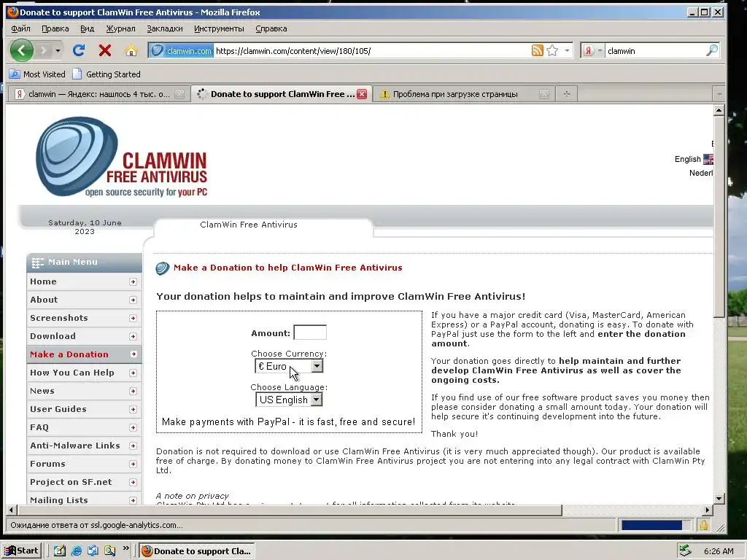The width and height of the screenshot is (747, 560).
Task: Open the Вид menu
Action: (x=88, y=28)
